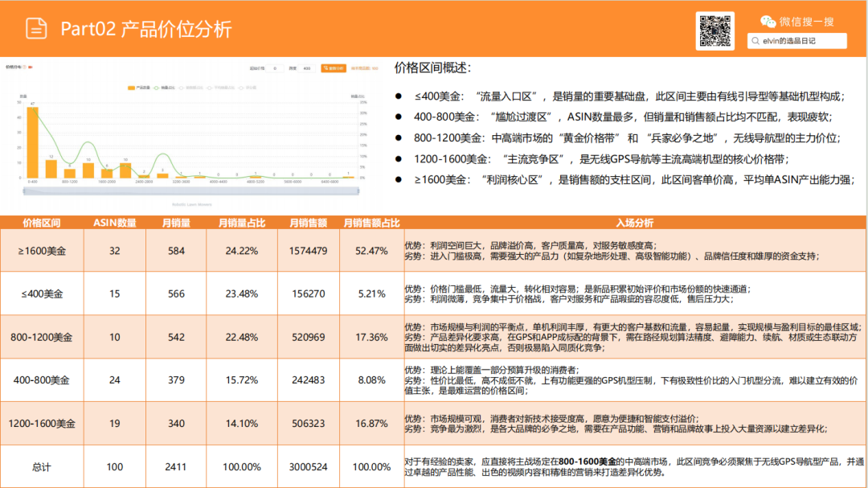Click the 跨度 input showing 400
The image size is (868, 488).
click(306, 68)
